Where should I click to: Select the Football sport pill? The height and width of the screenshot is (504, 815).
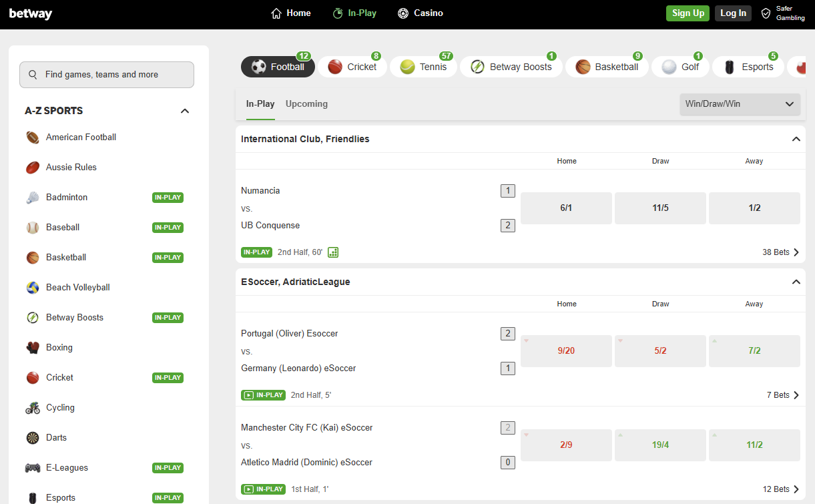[x=278, y=67]
